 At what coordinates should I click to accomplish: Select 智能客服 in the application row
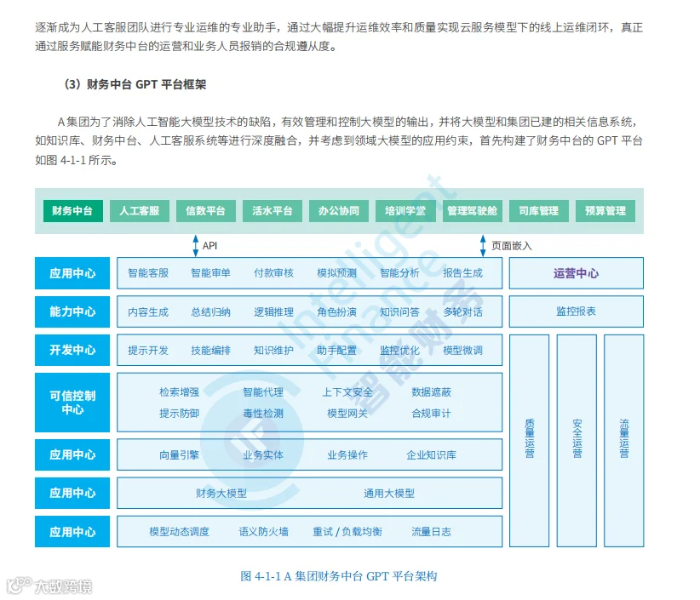click(x=148, y=273)
